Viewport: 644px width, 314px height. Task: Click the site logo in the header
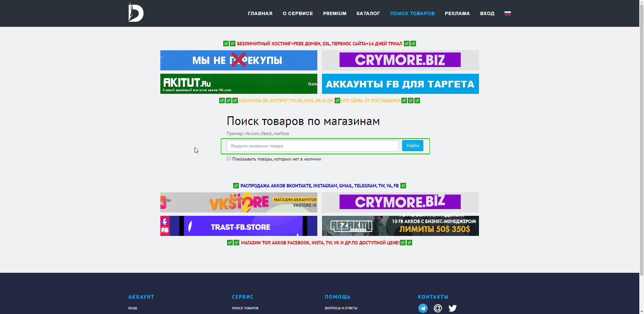coord(136,12)
